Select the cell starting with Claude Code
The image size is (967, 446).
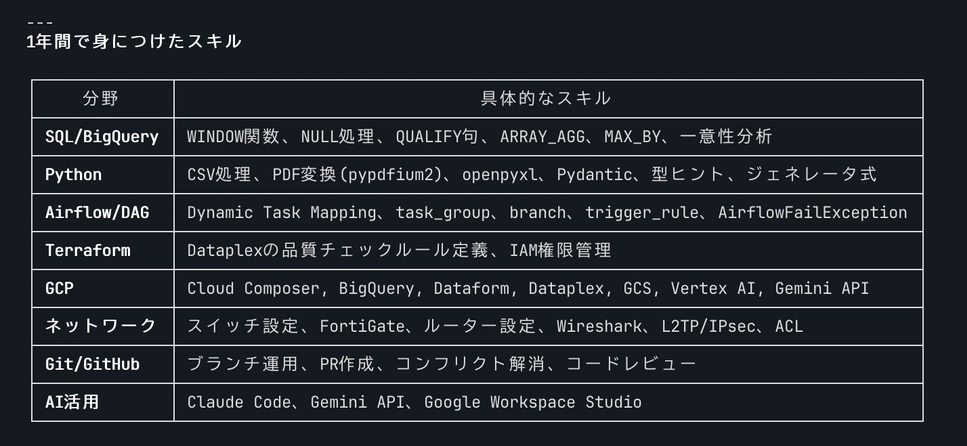point(414,402)
